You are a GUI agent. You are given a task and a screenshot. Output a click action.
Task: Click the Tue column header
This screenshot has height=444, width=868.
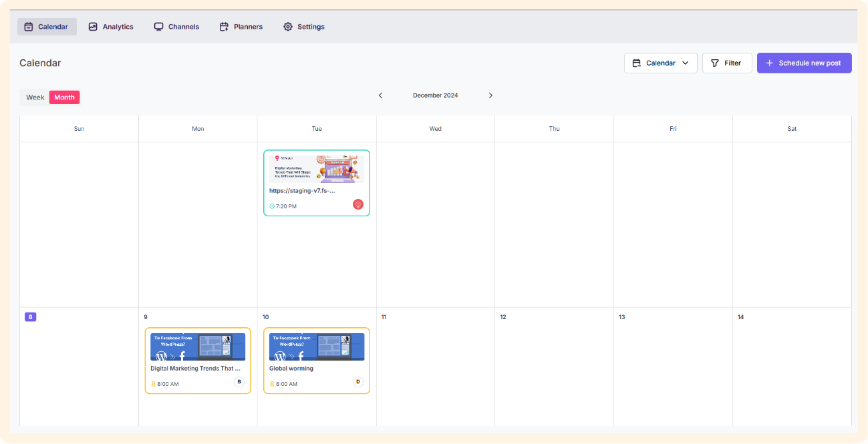click(x=317, y=129)
